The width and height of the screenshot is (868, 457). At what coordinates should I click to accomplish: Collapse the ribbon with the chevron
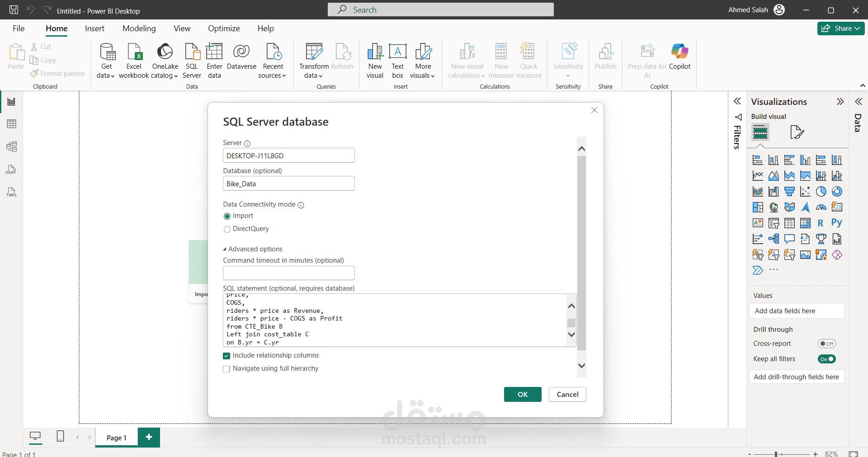(862, 85)
